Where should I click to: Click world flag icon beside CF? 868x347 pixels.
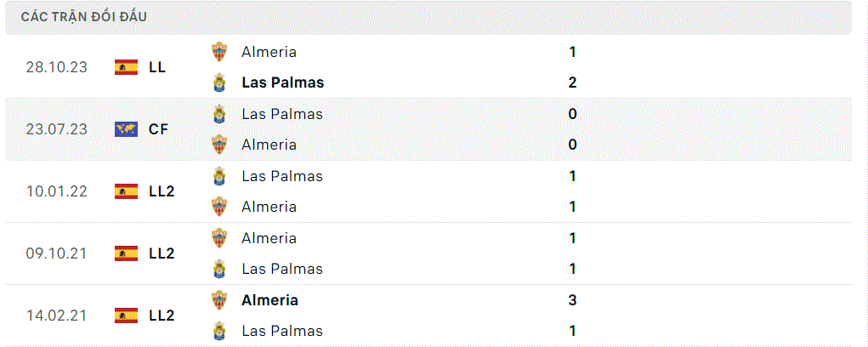coord(126,129)
